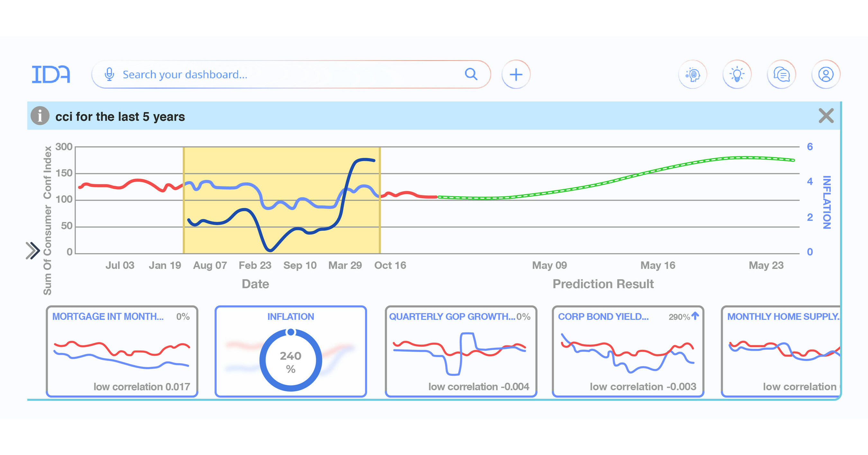Image resolution: width=868 pixels, height=455 pixels.
Task: Click the IDA logo
Action: (x=51, y=74)
